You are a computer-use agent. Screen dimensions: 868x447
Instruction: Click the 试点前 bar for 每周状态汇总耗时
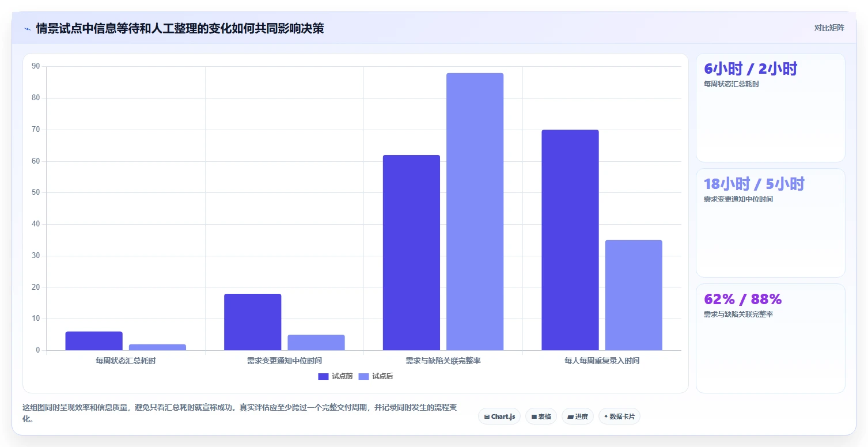pos(94,341)
